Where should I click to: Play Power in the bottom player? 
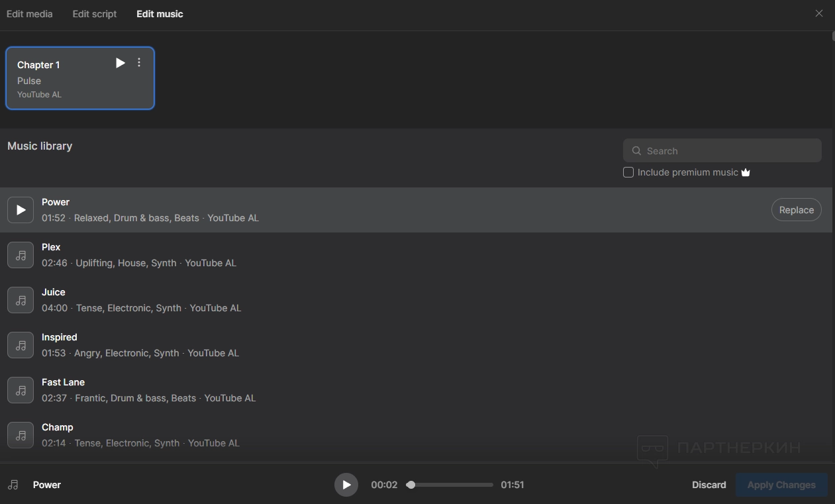tap(346, 485)
